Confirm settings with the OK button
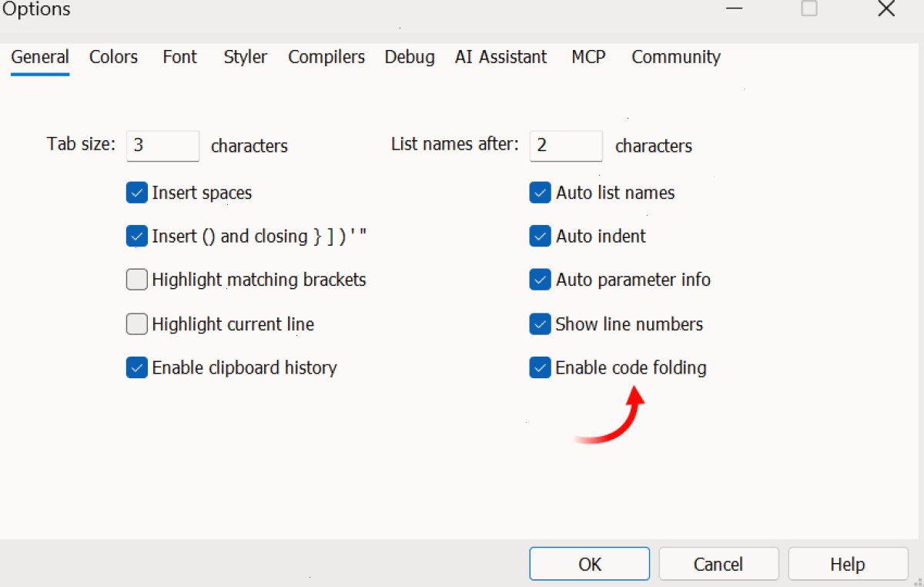Screen dimensions: 924x587 590,565
